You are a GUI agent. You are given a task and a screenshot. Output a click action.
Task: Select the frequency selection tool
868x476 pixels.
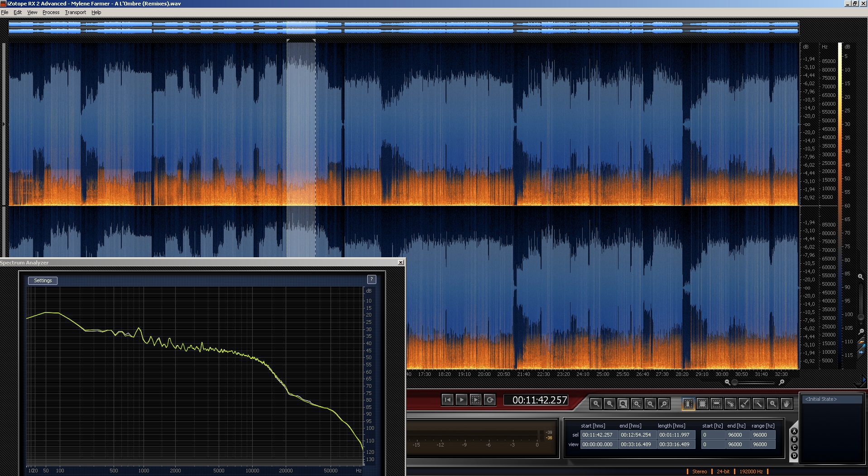click(x=716, y=403)
